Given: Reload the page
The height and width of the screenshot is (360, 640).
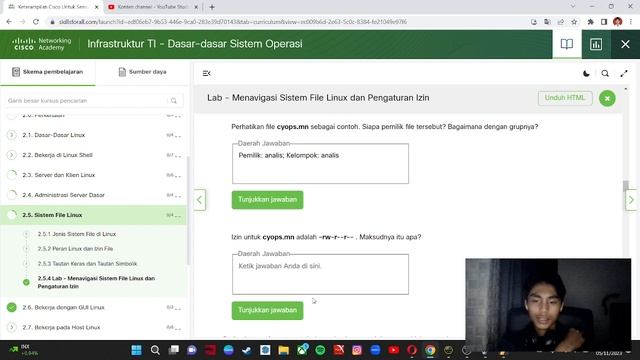Looking at the screenshot, I should 36,22.
